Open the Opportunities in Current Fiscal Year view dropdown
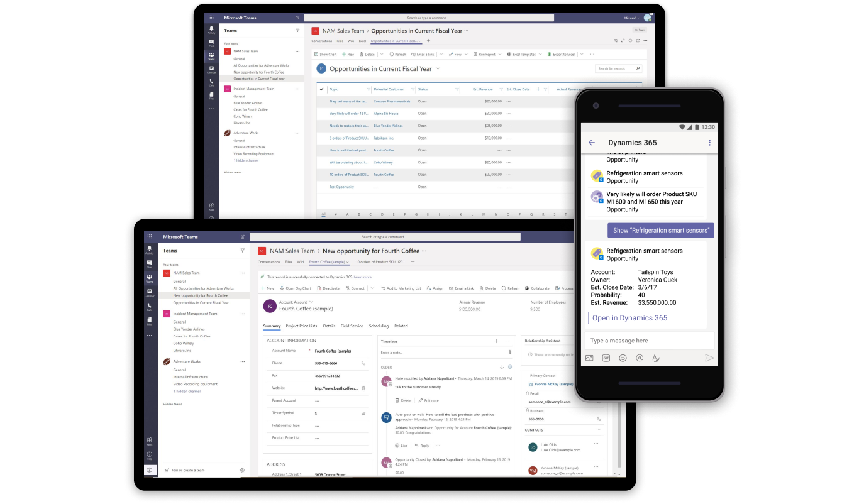This screenshot has height=504, width=859. click(438, 69)
